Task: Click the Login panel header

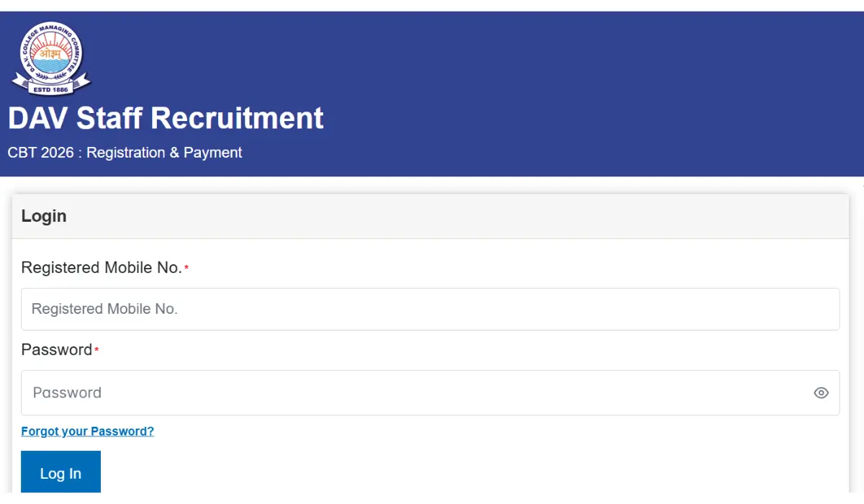Action: 44,216
